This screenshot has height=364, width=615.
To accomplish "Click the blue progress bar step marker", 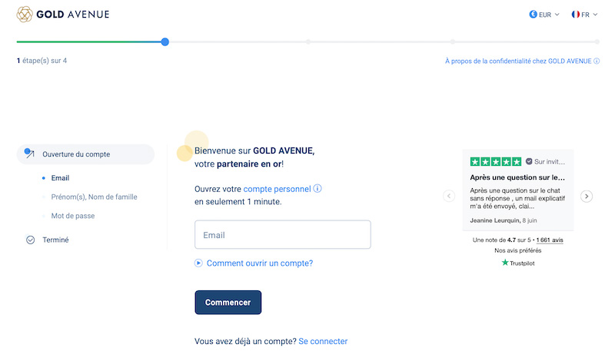I will pyautogui.click(x=165, y=42).
